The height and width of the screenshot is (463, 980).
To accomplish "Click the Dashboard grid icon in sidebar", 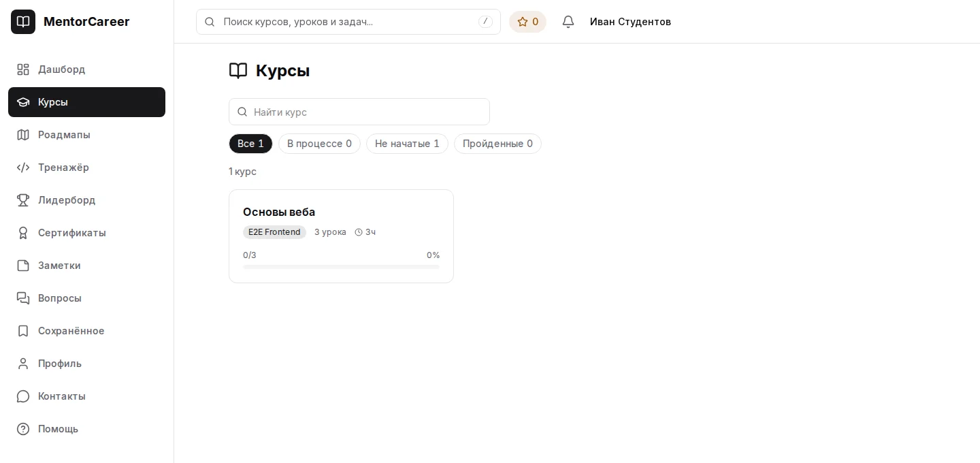I will click(23, 69).
